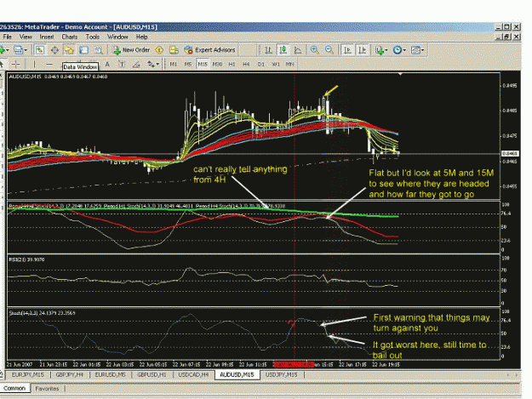Click the New Order button

[x=131, y=50]
